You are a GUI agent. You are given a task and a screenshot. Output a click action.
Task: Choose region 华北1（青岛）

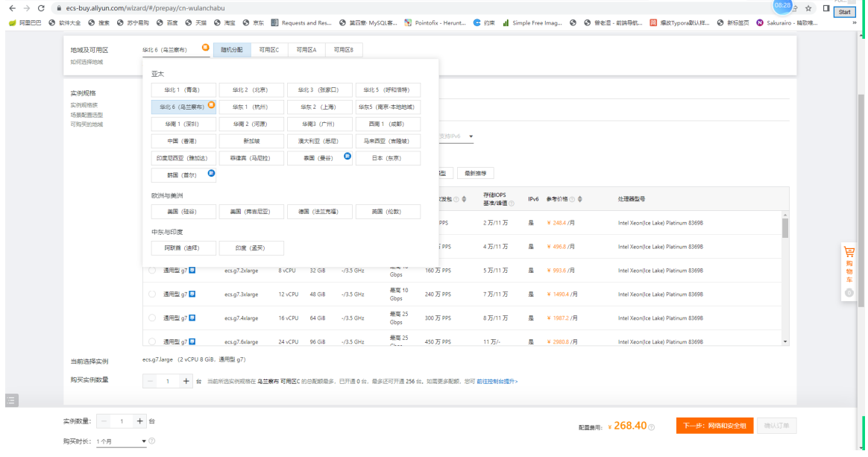[183, 89]
